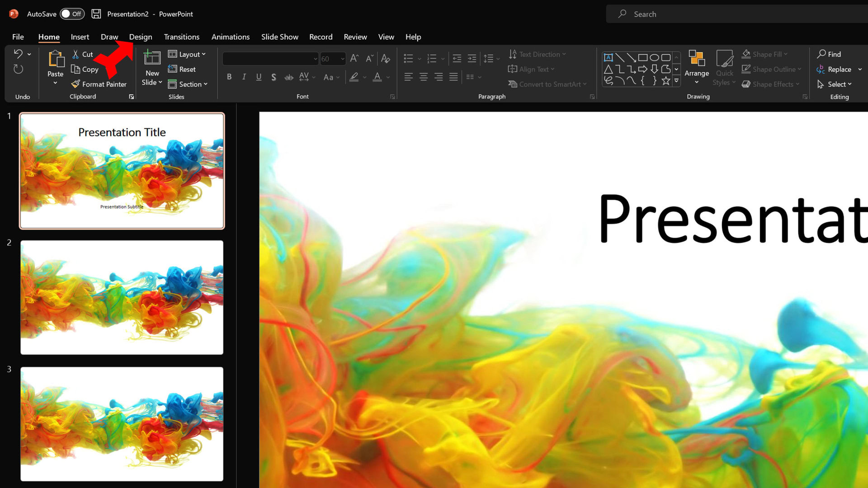The height and width of the screenshot is (488, 868).
Task: Click the Clear All Formatting icon
Action: click(385, 59)
